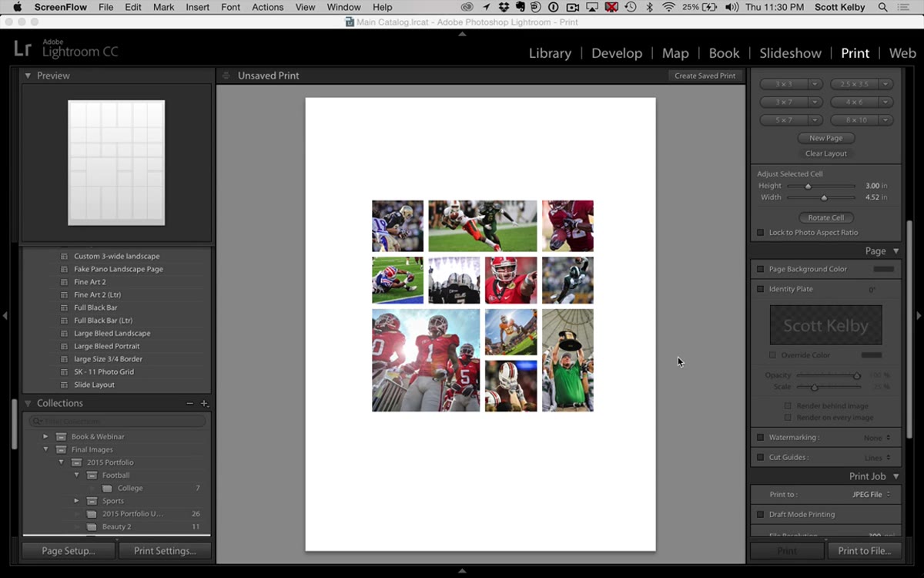
Task: Open the Print to JPEG File dropdown
Action: (870, 495)
